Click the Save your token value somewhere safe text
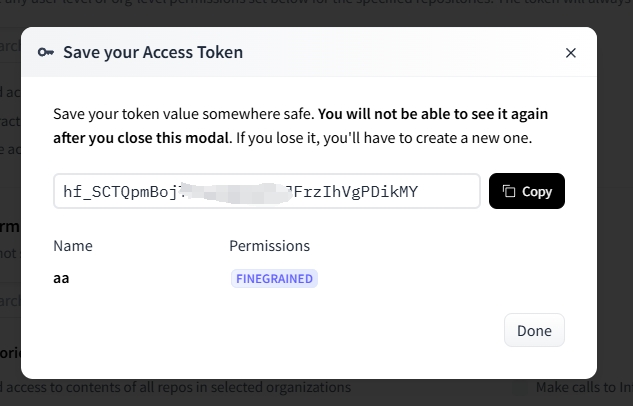The height and width of the screenshot is (406, 633). (184, 114)
